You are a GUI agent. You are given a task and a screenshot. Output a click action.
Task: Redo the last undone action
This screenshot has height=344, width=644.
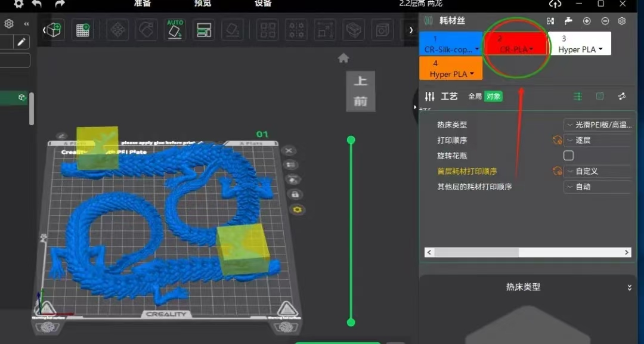pos(60,4)
